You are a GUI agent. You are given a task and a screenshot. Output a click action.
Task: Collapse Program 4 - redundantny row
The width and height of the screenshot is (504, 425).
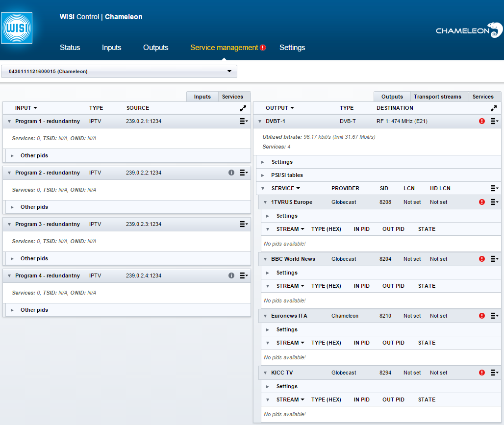[9, 276]
